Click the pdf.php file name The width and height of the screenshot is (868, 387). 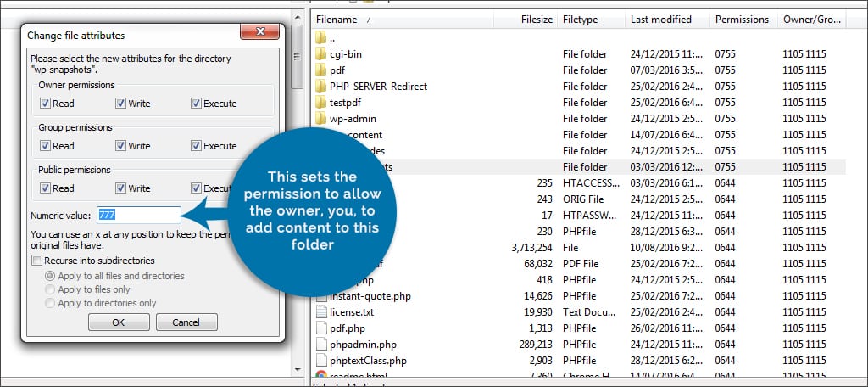[348, 328]
